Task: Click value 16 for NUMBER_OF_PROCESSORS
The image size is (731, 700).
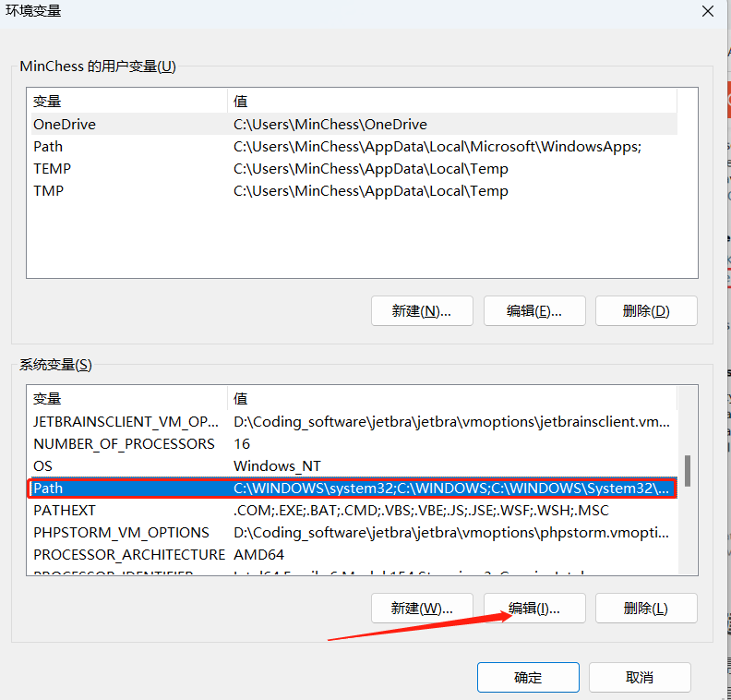Action: pyautogui.click(x=242, y=443)
